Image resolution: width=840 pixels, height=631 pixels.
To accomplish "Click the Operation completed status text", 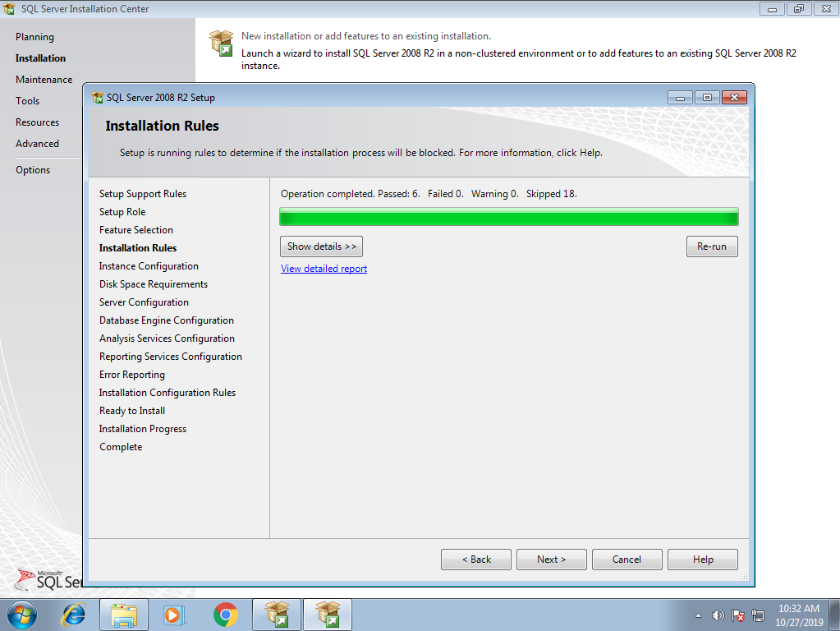I will pos(429,194).
